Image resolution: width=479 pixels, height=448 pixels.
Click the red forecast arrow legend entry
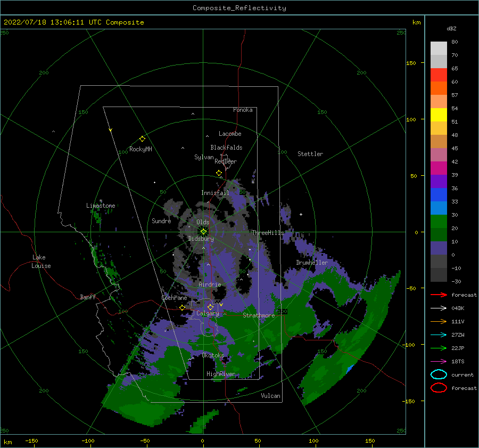click(439, 295)
